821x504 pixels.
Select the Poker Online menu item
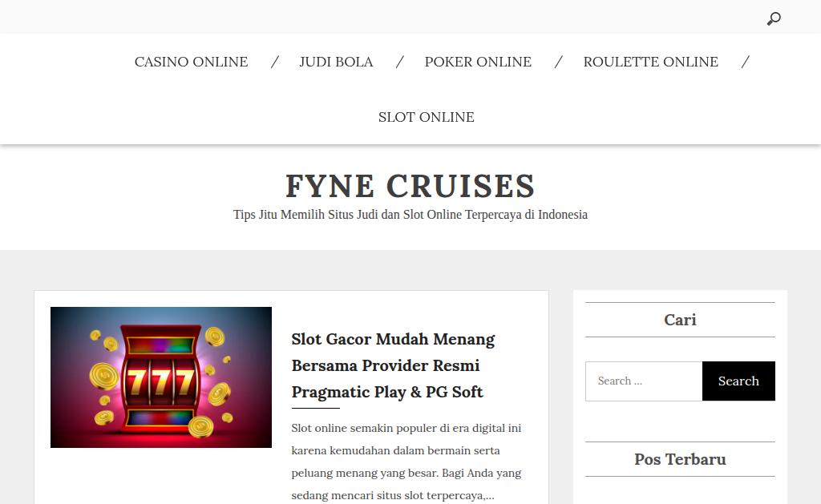478,62
